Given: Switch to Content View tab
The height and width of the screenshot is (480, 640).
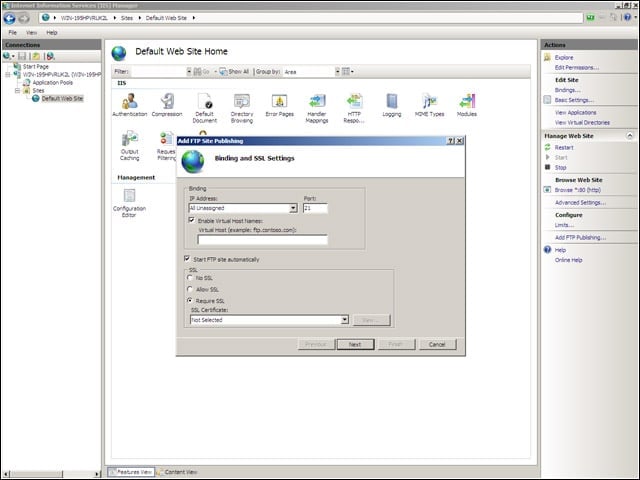Looking at the screenshot, I should coord(177,472).
